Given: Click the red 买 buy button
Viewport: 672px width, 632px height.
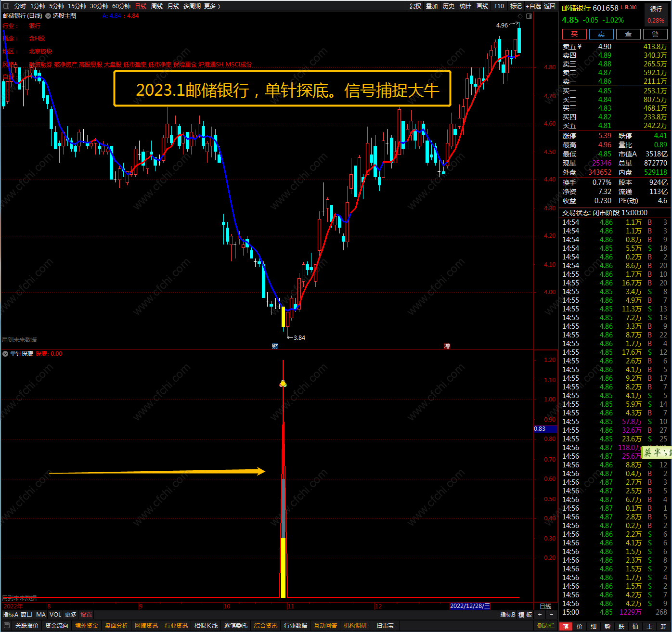Looking at the screenshot, I should (x=574, y=34).
